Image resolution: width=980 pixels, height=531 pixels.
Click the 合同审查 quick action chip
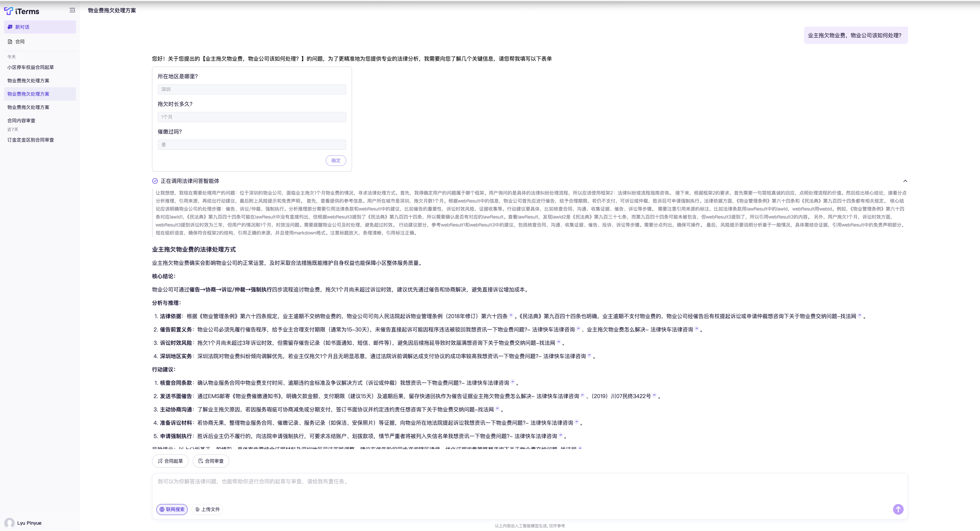(x=211, y=461)
